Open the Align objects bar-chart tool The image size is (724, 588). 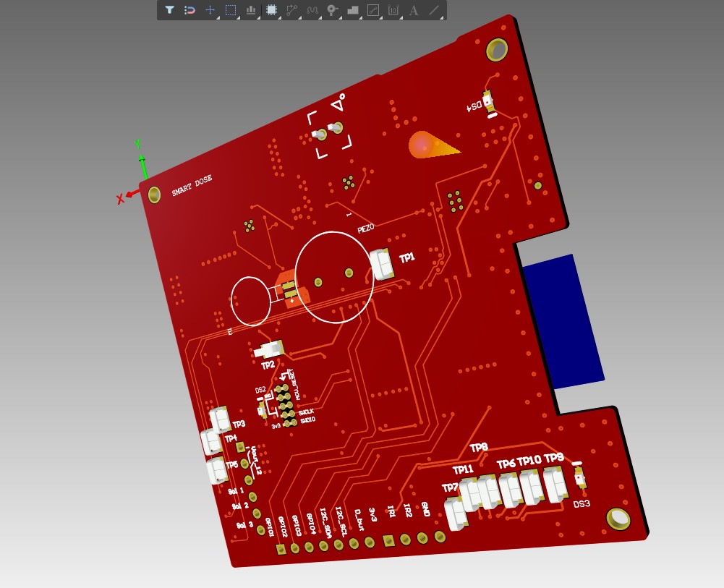click(x=251, y=9)
